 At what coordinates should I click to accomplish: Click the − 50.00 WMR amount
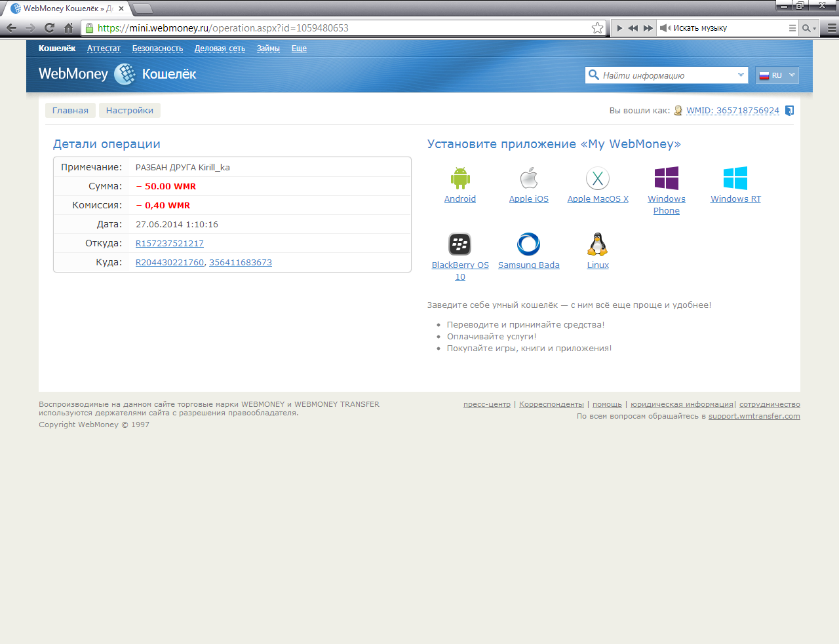(x=166, y=187)
